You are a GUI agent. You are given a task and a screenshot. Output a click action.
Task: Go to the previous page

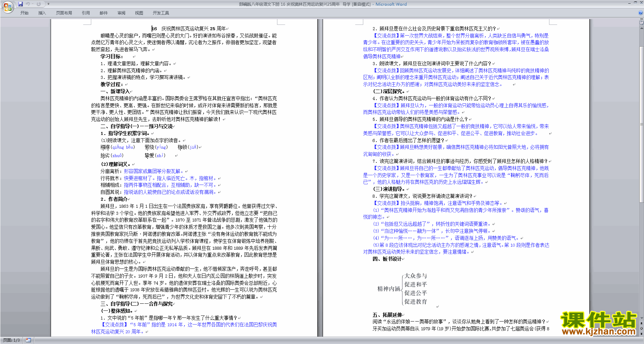tap(641, 323)
